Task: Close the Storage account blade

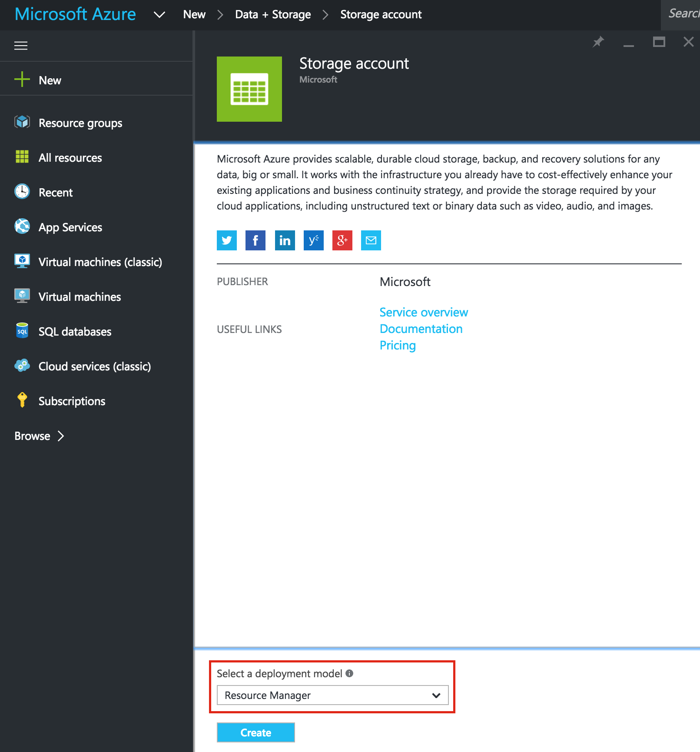Action: (x=689, y=42)
